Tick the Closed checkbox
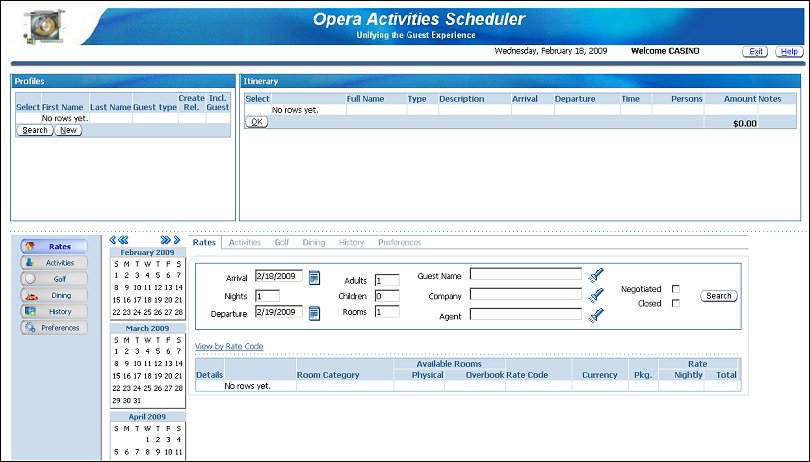Screen dimensions: 810x462 (x=676, y=304)
